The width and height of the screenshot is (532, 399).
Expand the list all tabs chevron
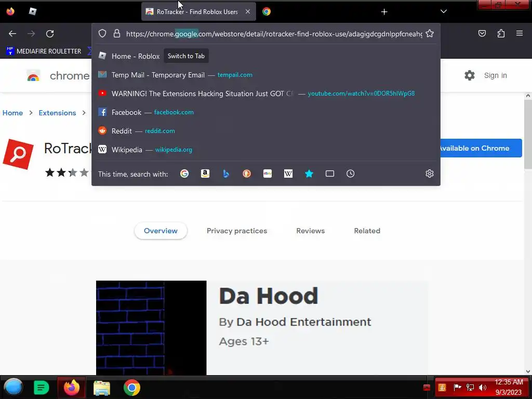pyautogui.click(x=444, y=11)
